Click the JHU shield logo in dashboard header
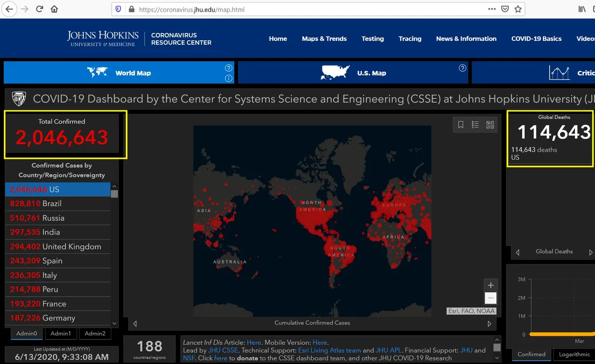Viewport: 595px width, 364px height. [19, 98]
